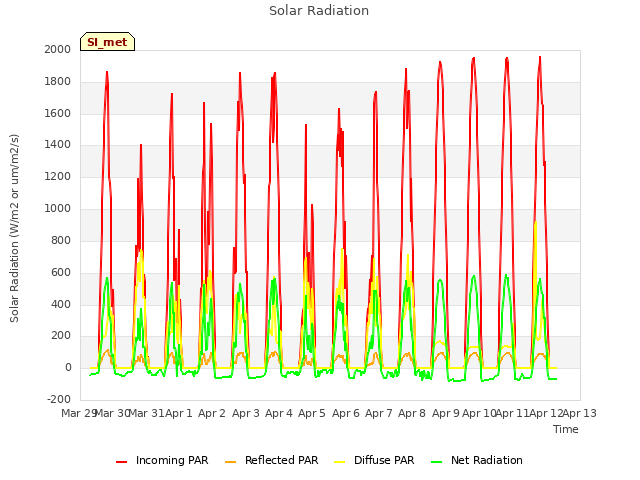The width and height of the screenshot is (640, 480).
Task: Click the 1000 y-axis tick label
Action: tap(58, 209)
